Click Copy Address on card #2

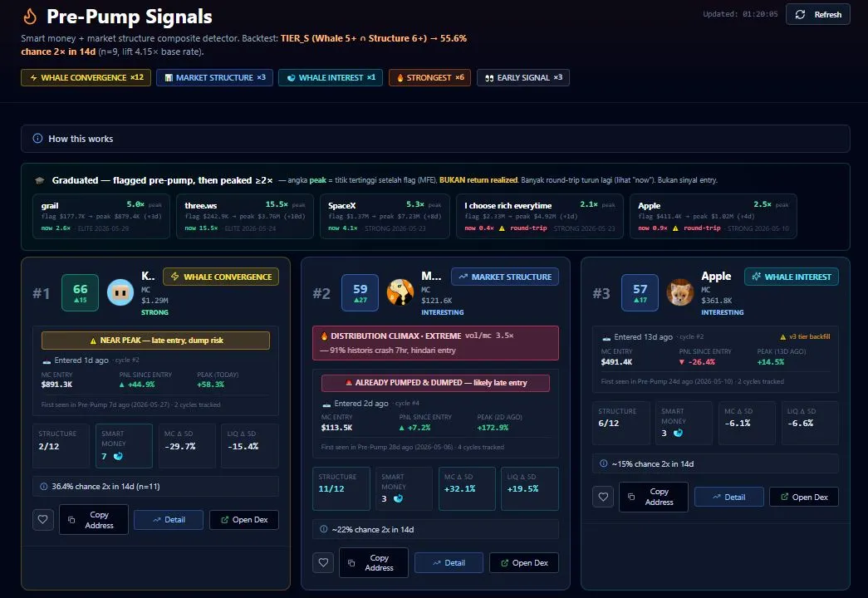pyautogui.click(x=374, y=562)
